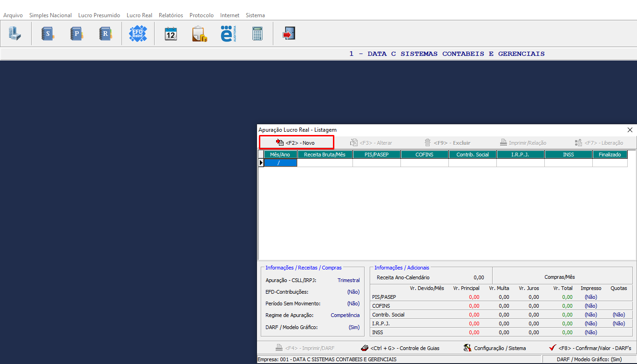
Task: Open the Lucro Presumido 'P' notebook icon
Action: 76,34
